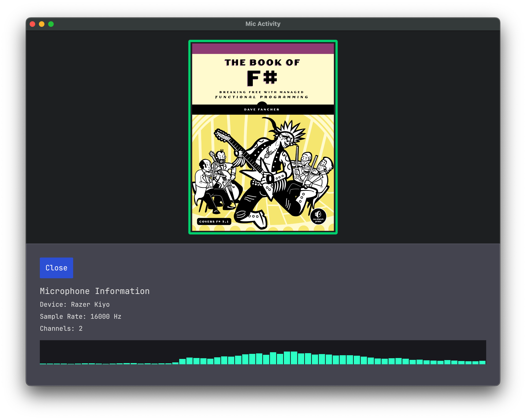The image size is (526, 420).
Task: Click the 'Channels: 2' line
Action: 61,328
